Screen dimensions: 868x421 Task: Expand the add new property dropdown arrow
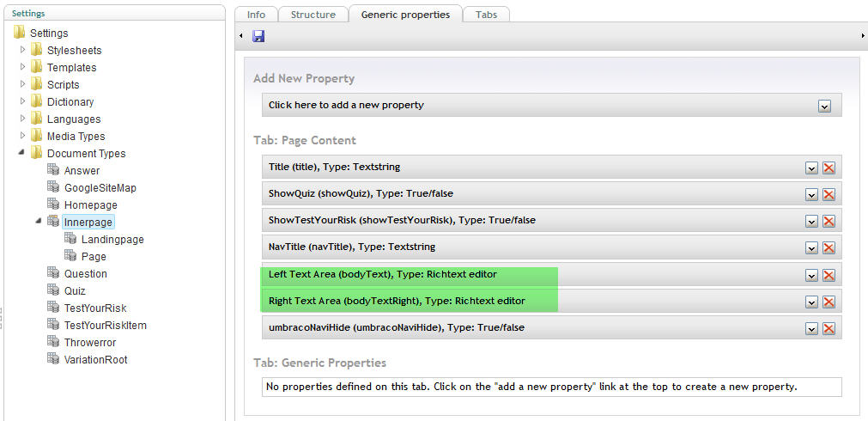tap(824, 106)
